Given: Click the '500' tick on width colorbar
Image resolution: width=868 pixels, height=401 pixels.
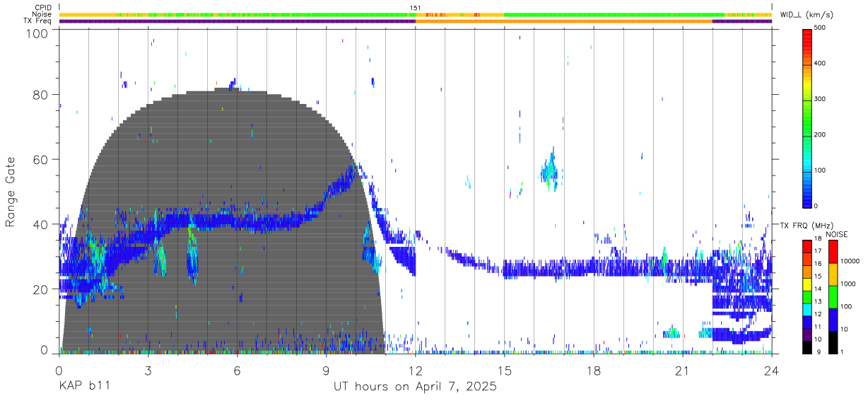Looking at the screenshot, I should [820, 28].
